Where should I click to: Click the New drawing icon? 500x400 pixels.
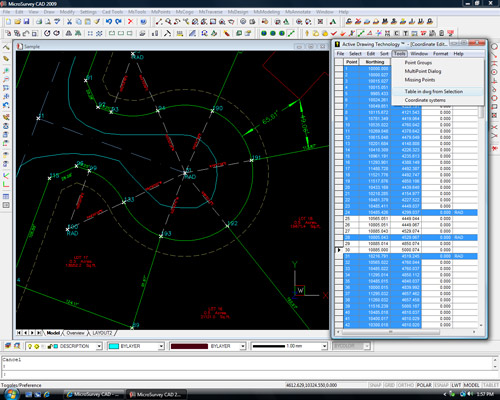click(x=8, y=22)
